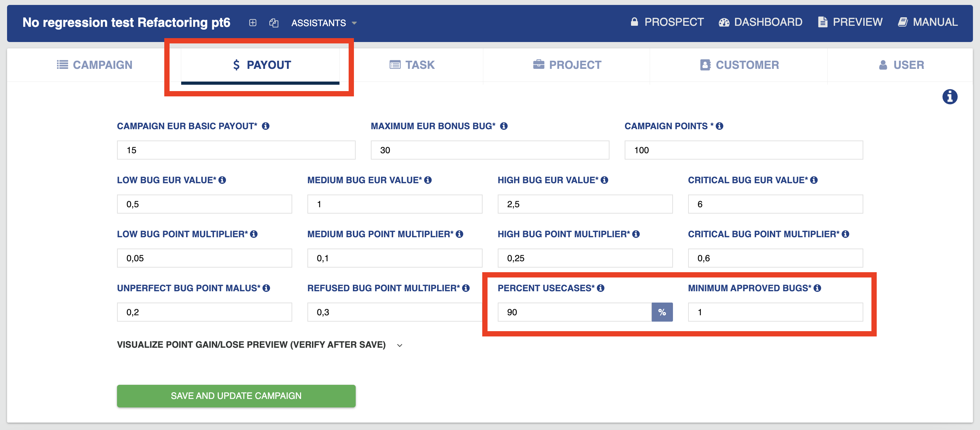
Task: Expand Visualize Point Gain/Lose Preview section
Action: 260,345
